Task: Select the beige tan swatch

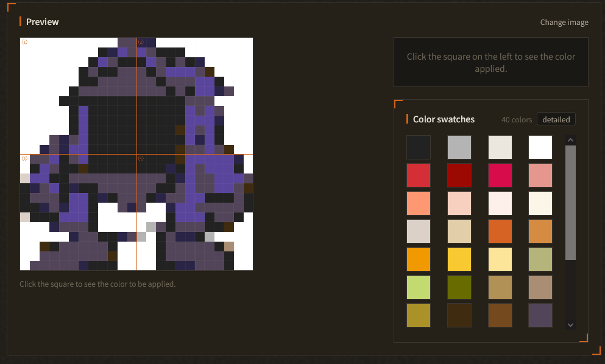Action: coord(459,231)
